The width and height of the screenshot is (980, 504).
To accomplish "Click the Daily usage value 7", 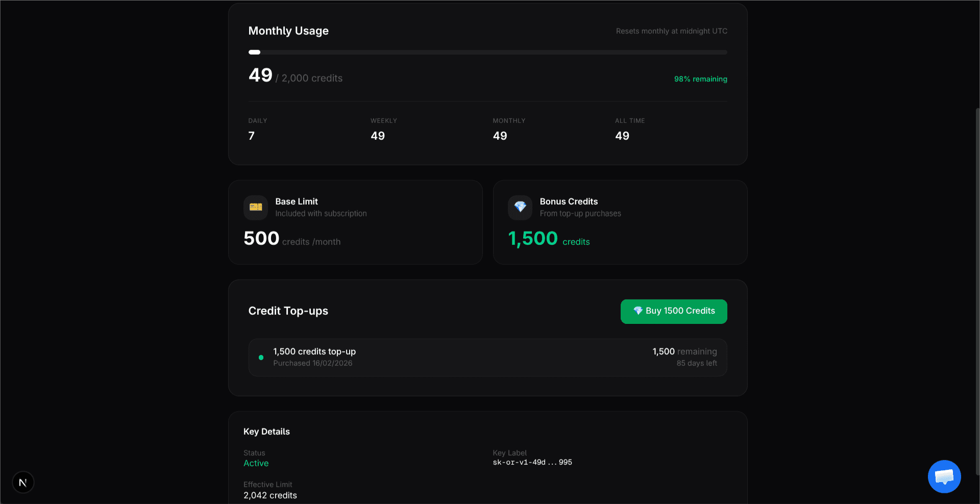I will [x=251, y=136].
